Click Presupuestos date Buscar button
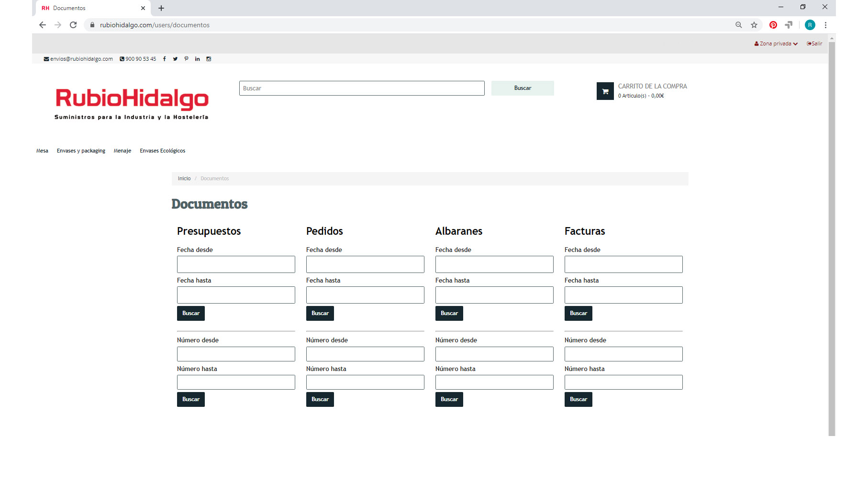 (191, 313)
